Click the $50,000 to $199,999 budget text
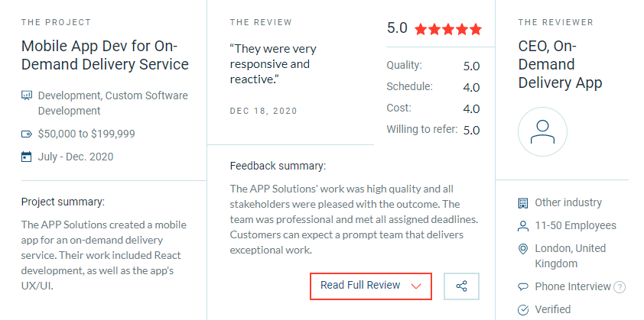The height and width of the screenshot is (320, 644). [x=86, y=134]
